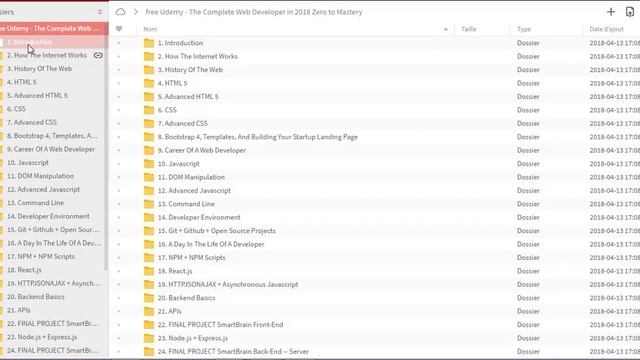Click the sort arrow in Nom column
Screen dimensions: 640x360
click(445, 29)
